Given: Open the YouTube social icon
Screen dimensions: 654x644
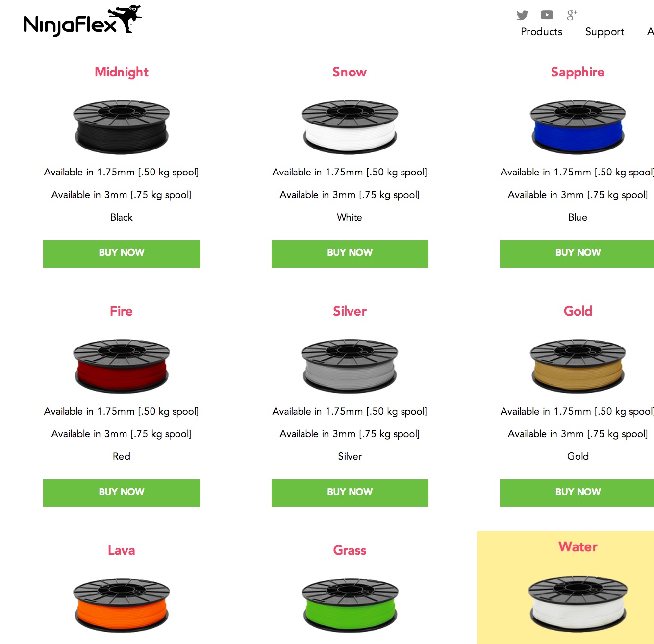Looking at the screenshot, I should click(547, 15).
